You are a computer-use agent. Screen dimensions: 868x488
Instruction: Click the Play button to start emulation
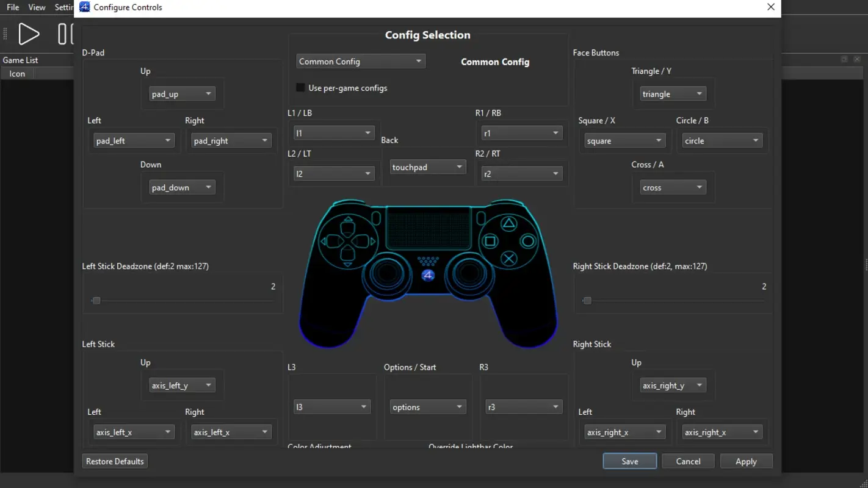click(x=28, y=34)
